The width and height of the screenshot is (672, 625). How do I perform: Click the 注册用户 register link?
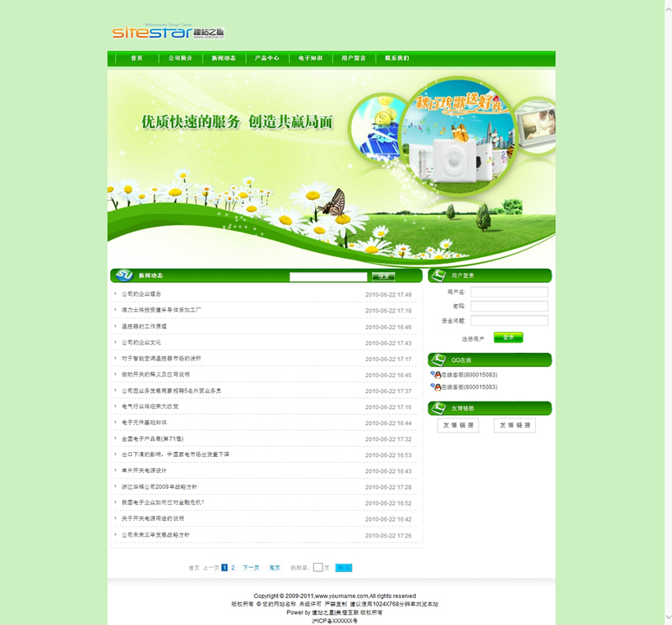[x=472, y=339]
